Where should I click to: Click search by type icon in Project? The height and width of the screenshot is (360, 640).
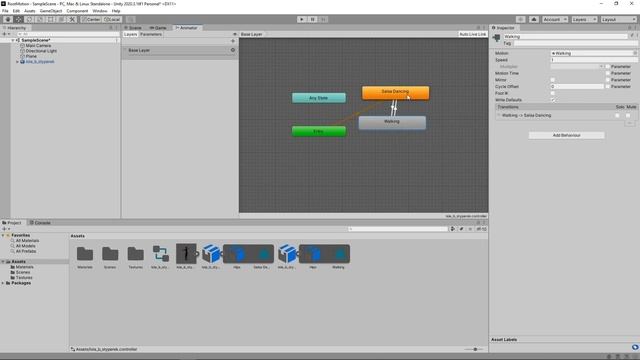tap(453, 229)
